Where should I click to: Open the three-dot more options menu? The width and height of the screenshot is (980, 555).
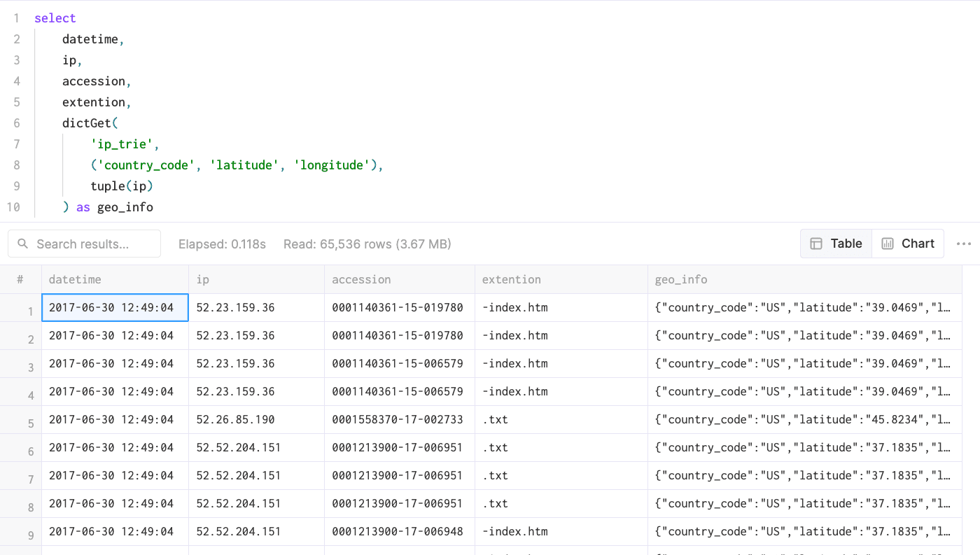[x=963, y=244]
